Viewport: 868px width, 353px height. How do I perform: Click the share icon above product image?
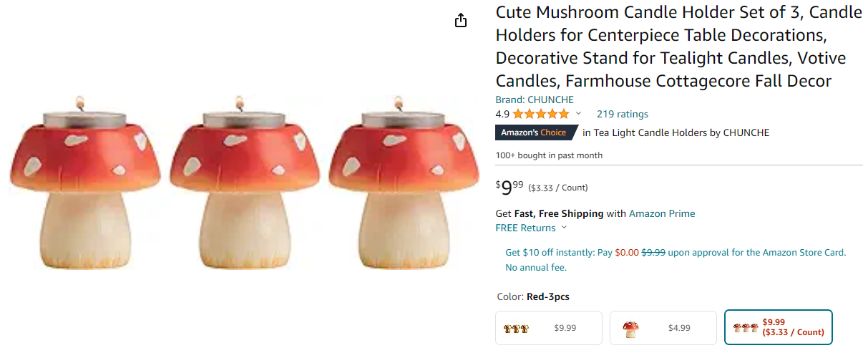tap(461, 20)
